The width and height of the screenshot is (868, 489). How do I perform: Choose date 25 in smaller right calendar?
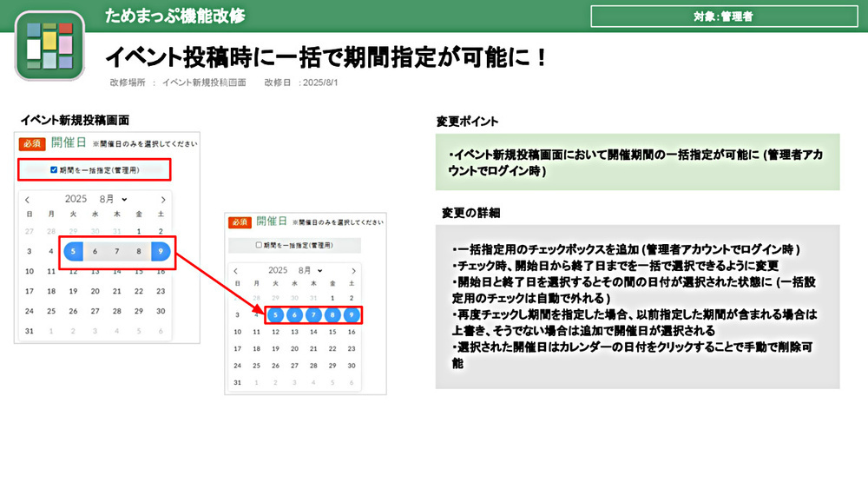tap(256, 366)
